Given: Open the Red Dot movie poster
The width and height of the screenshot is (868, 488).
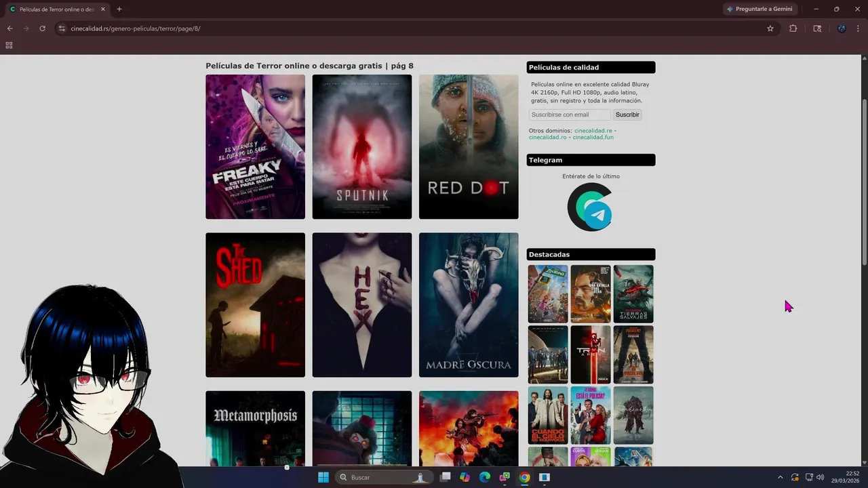Looking at the screenshot, I should (469, 146).
